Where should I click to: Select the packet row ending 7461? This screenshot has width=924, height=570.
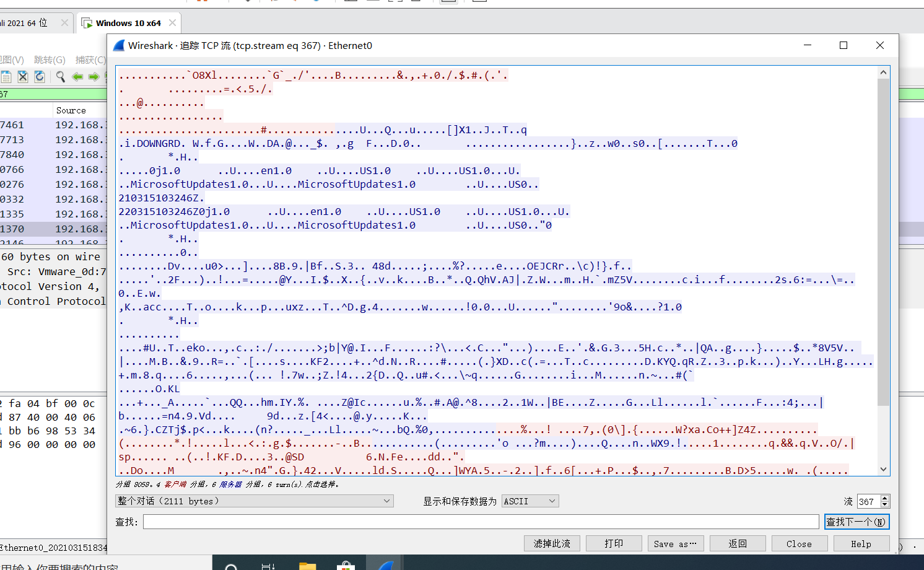point(53,125)
